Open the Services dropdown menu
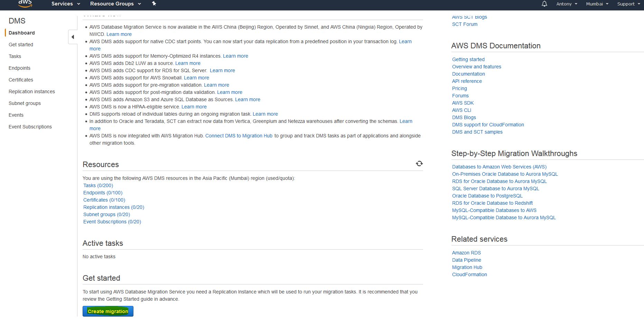644x319 pixels. click(x=66, y=4)
